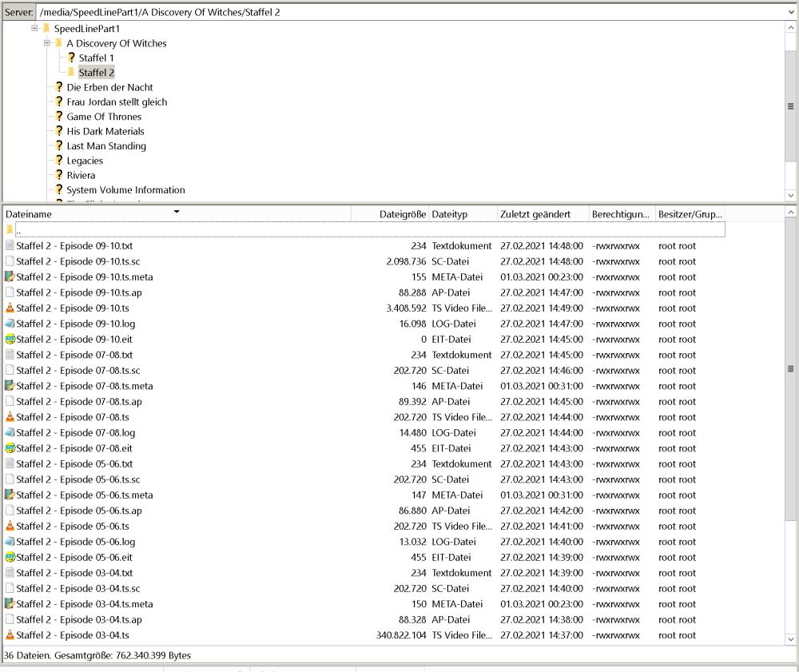Click the parent directory folder icon
Screen dimensions: 799x672
pyautogui.click(x=10, y=230)
